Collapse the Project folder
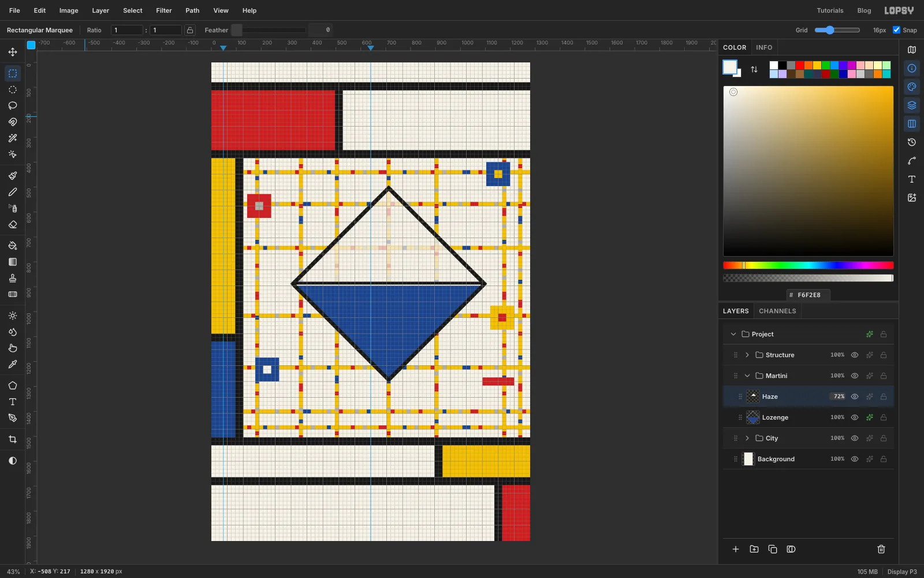Image resolution: width=924 pixels, height=578 pixels. (733, 334)
